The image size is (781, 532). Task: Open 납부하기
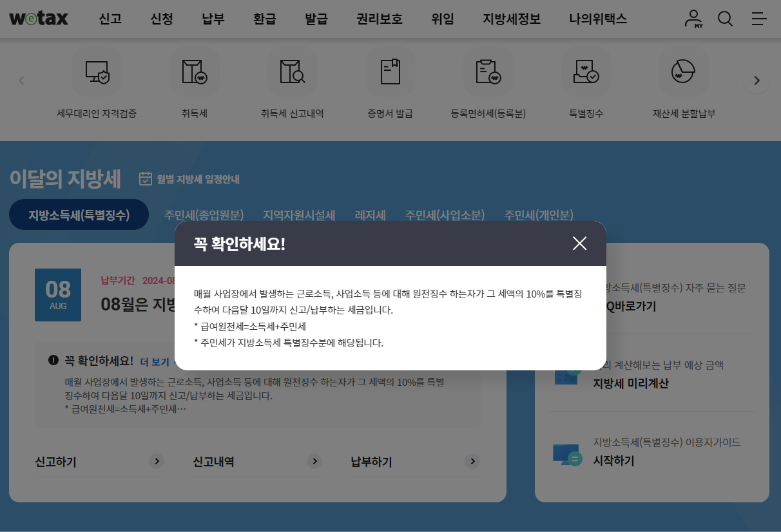(x=372, y=461)
